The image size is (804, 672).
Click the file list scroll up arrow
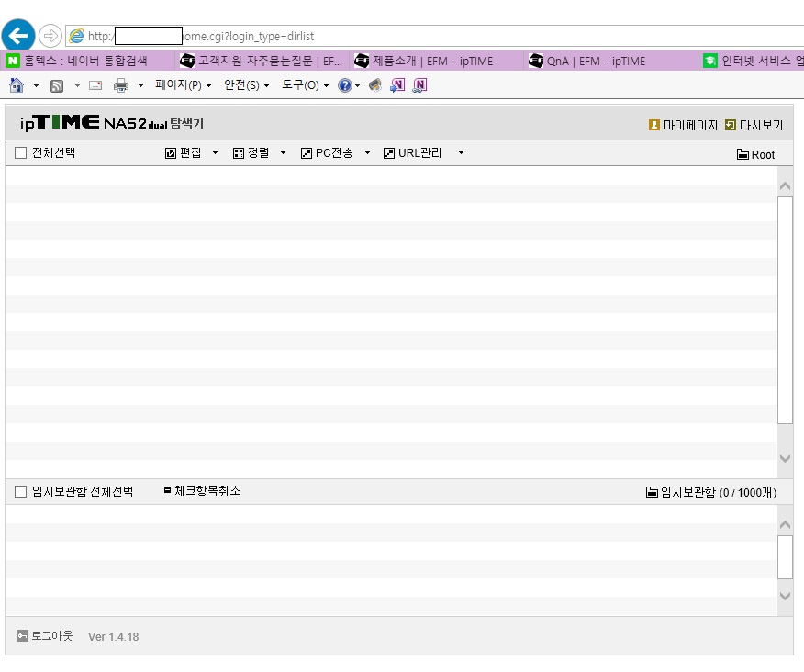785,185
